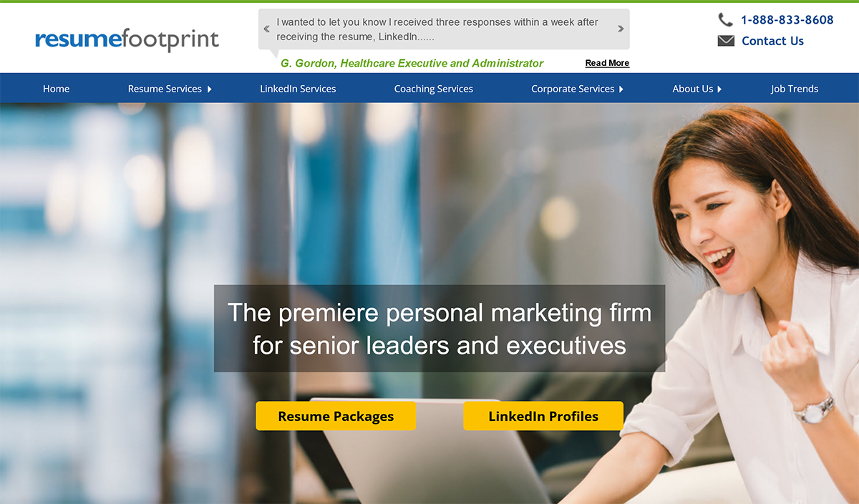This screenshot has width=859, height=504.
Task: Show previous testimonial with left arrow
Action: [267, 29]
